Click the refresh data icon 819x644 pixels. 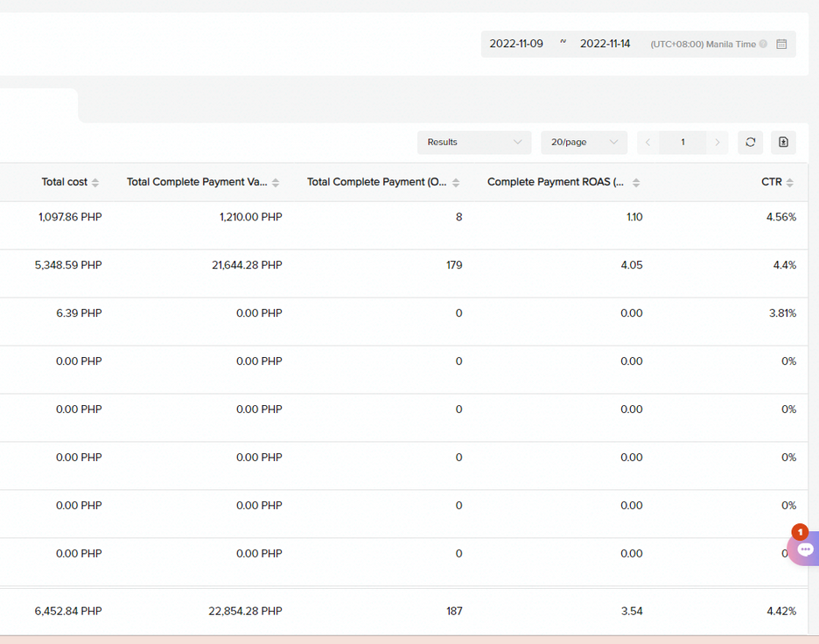click(x=750, y=142)
